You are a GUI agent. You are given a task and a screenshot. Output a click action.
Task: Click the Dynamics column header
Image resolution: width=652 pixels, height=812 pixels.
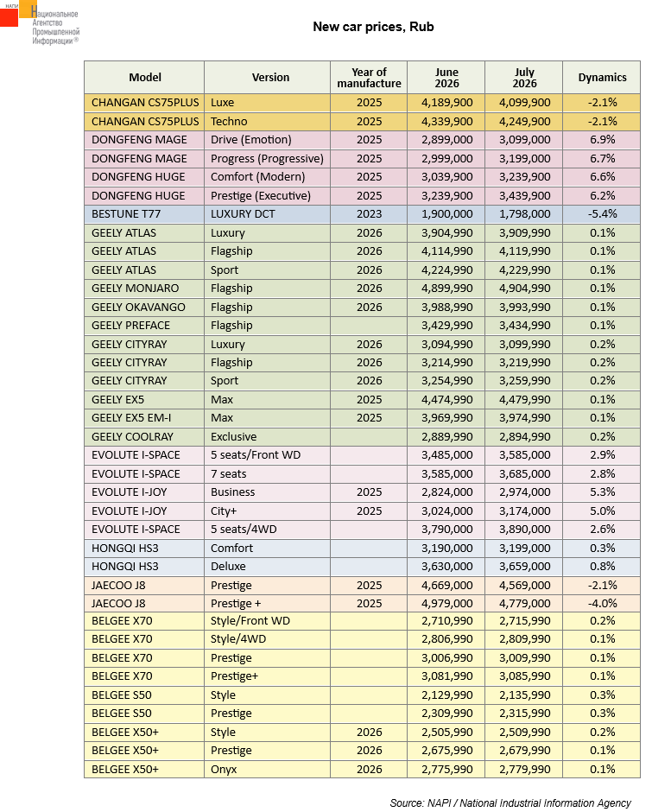602,77
